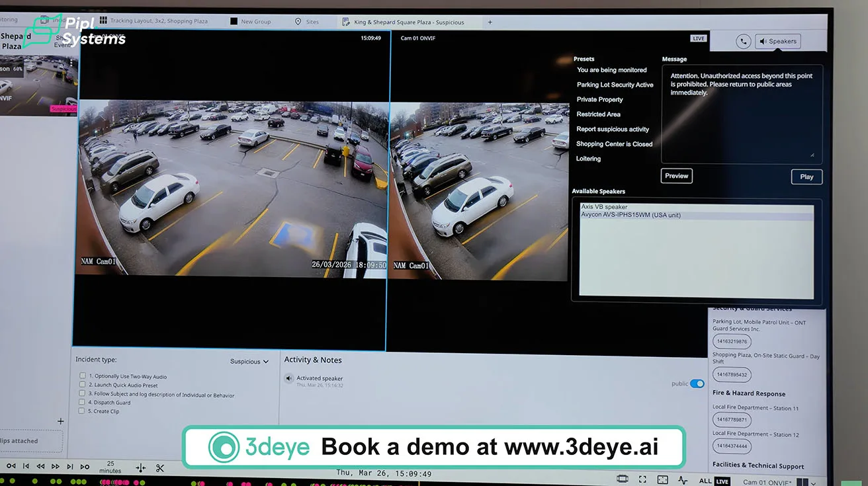Select Avycon AVS-IPHS15WM speaker in list
Viewport: 868px width, 486px height.
coord(630,216)
